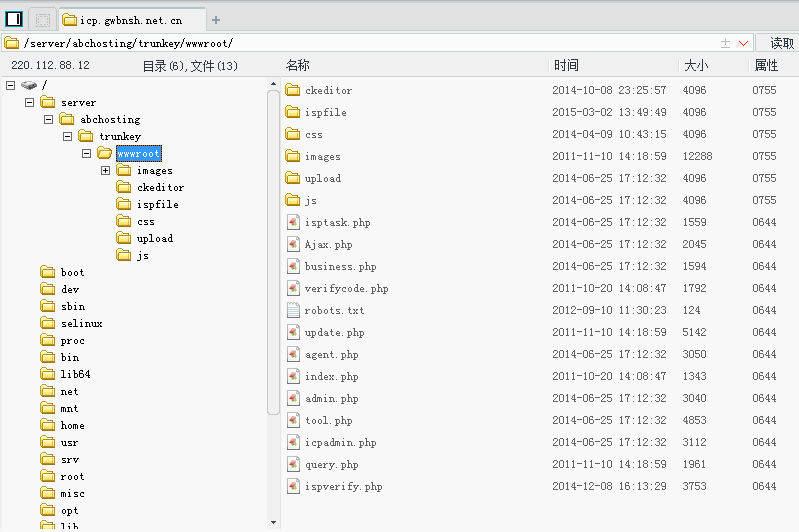The width and height of the screenshot is (799, 532).
Task: Click the drive icon at the tree root
Action: point(29,85)
